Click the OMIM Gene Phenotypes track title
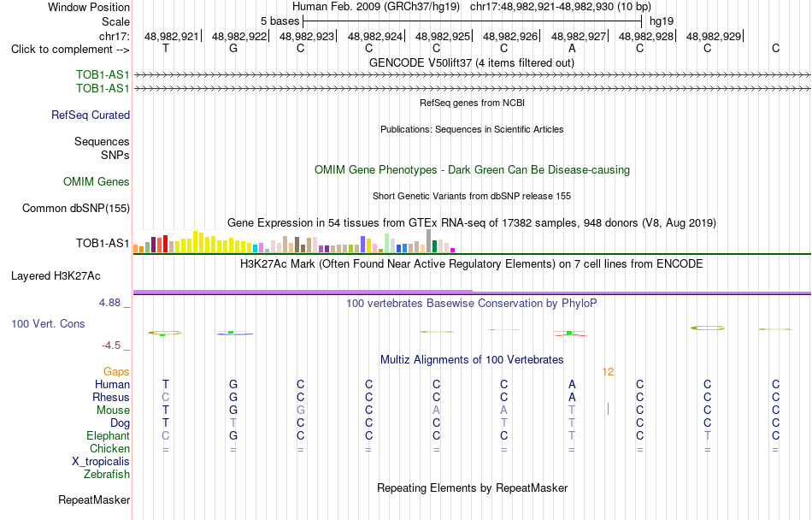The width and height of the screenshot is (812, 520). (x=472, y=170)
